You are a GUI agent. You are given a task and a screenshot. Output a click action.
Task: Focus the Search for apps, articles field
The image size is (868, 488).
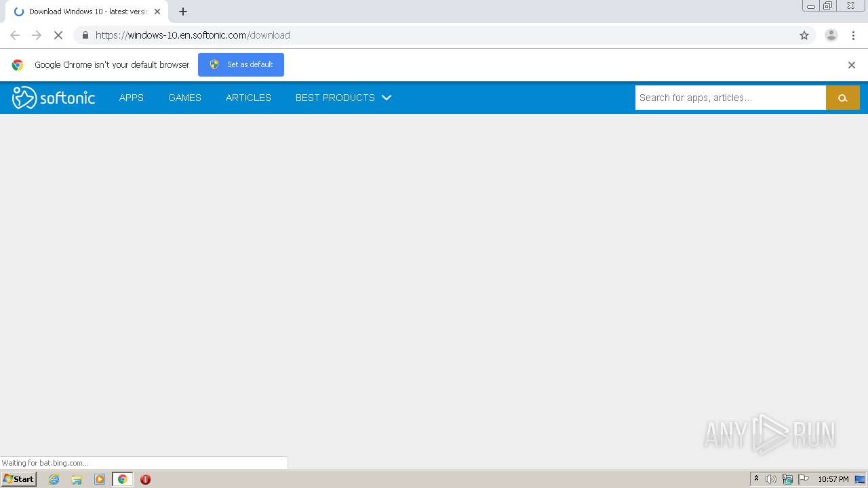[730, 98]
